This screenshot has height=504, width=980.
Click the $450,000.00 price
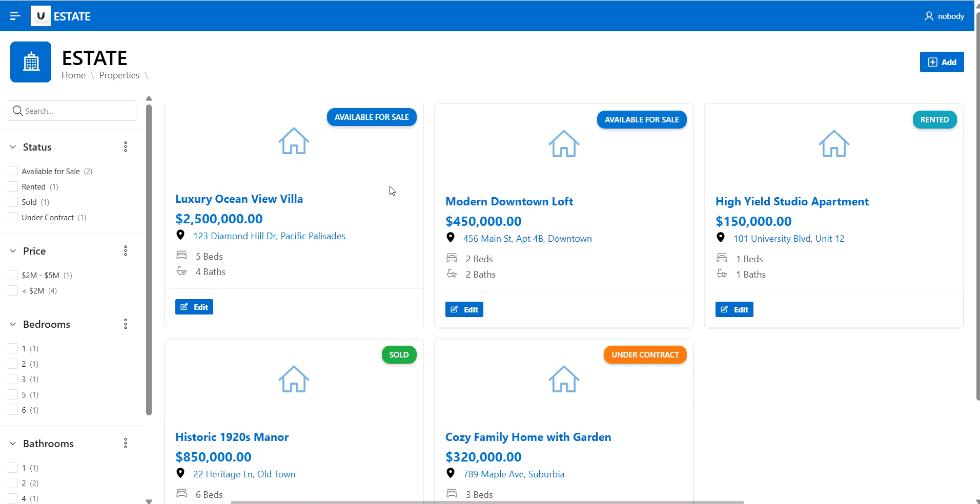483,221
